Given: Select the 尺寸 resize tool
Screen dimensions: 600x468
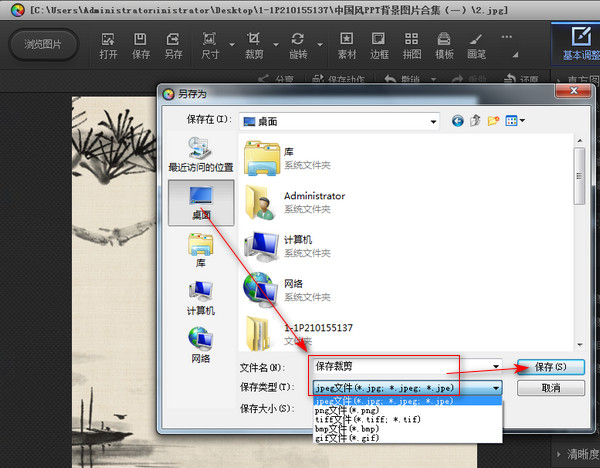Looking at the screenshot, I should (210, 46).
